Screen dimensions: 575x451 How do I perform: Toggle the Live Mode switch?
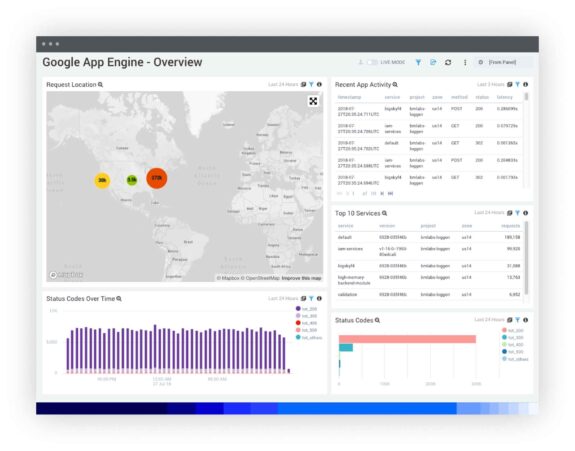click(372, 62)
